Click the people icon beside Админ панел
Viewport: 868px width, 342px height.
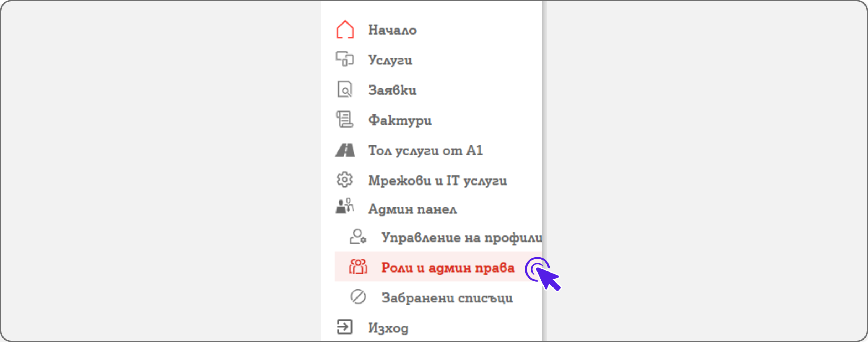click(344, 207)
